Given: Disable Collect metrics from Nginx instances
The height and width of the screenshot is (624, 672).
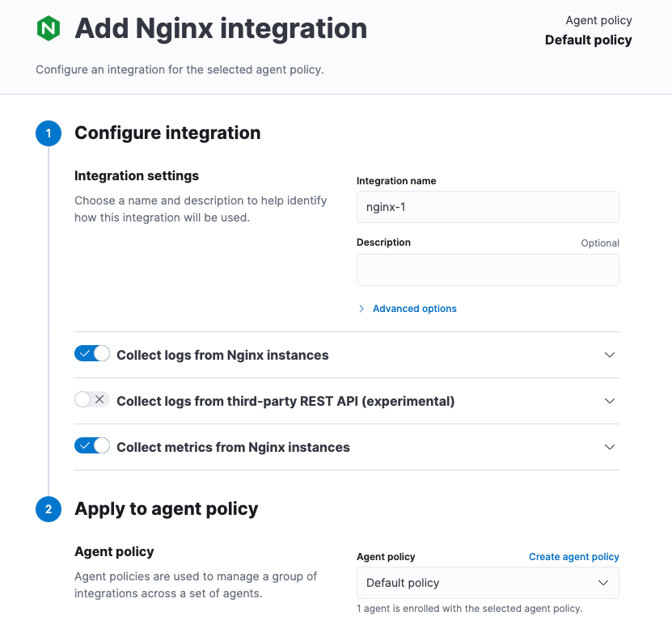Looking at the screenshot, I should coord(91,446).
